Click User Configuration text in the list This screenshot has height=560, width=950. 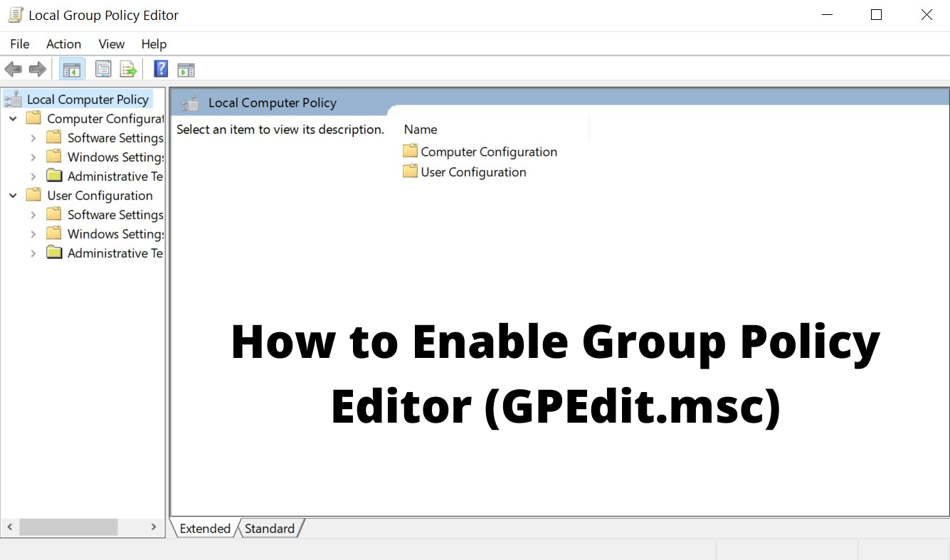click(x=473, y=172)
